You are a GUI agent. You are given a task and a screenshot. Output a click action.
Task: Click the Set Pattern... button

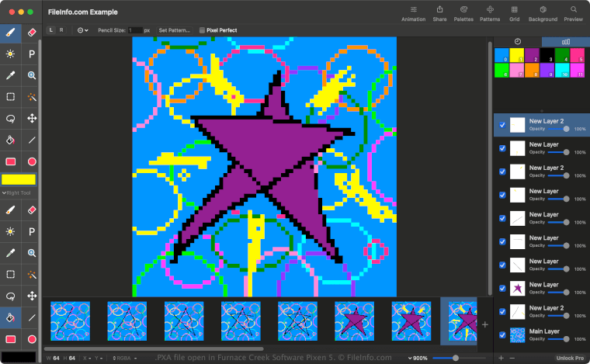tap(174, 30)
